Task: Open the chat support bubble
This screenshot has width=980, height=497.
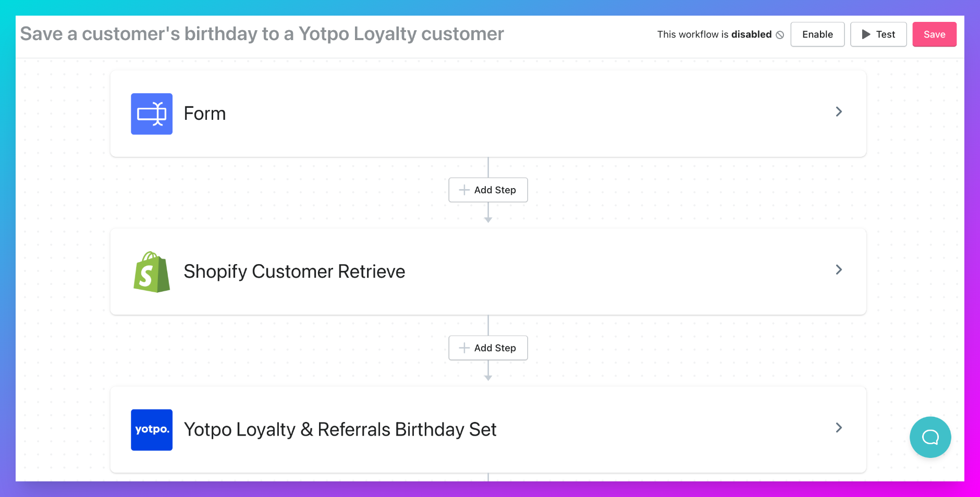Action: tap(930, 437)
